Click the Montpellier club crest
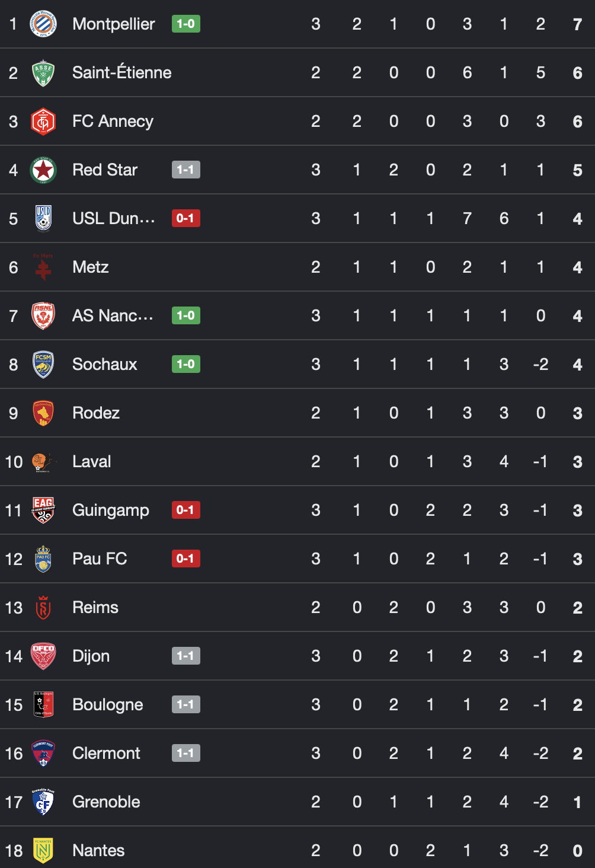Screen dimensions: 595x868 (43, 24)
